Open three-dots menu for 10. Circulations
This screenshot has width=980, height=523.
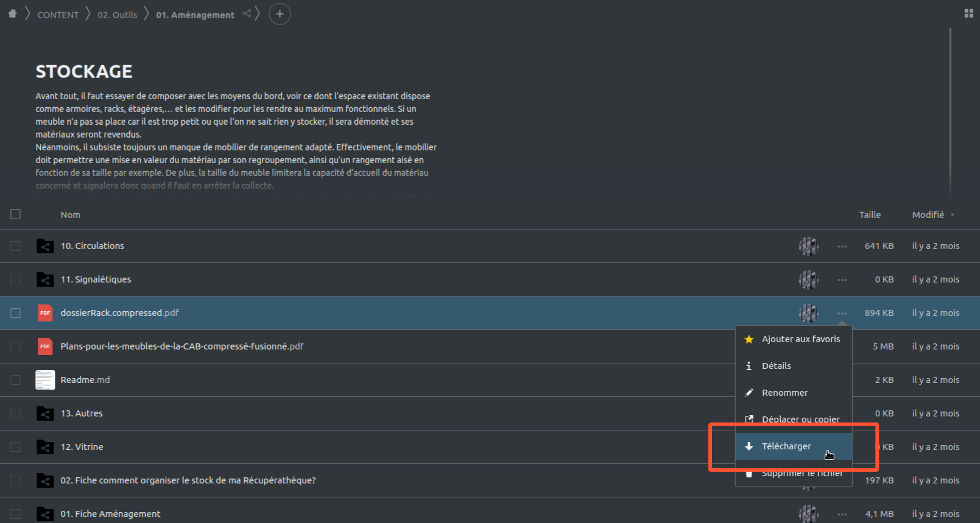pos(842,247)
